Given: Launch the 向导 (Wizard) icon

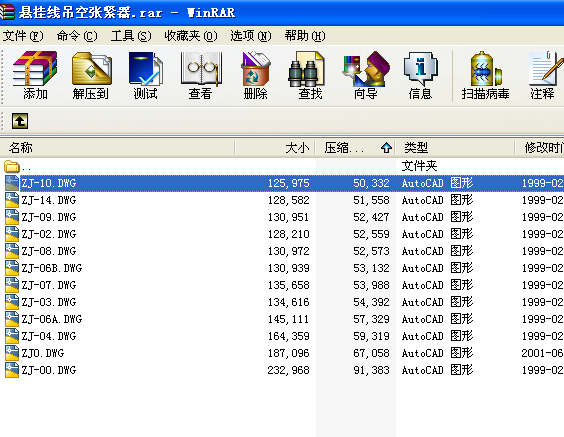Looking at the screenshot, I should [365, 76].
